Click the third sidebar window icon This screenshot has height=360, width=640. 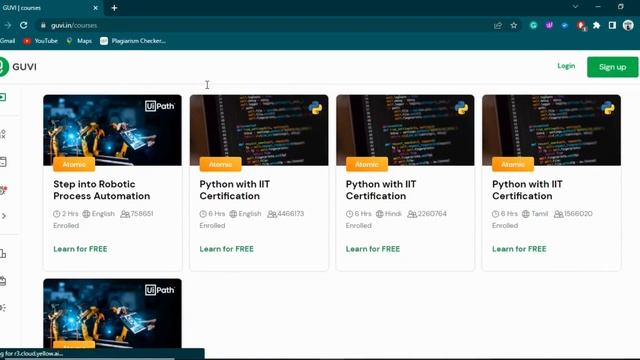(x=3, y=162)
